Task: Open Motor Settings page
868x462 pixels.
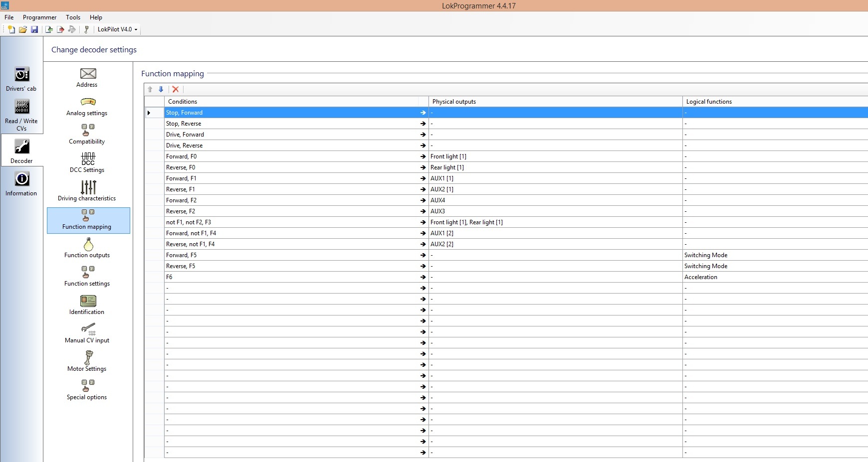Action: (87, 361)
